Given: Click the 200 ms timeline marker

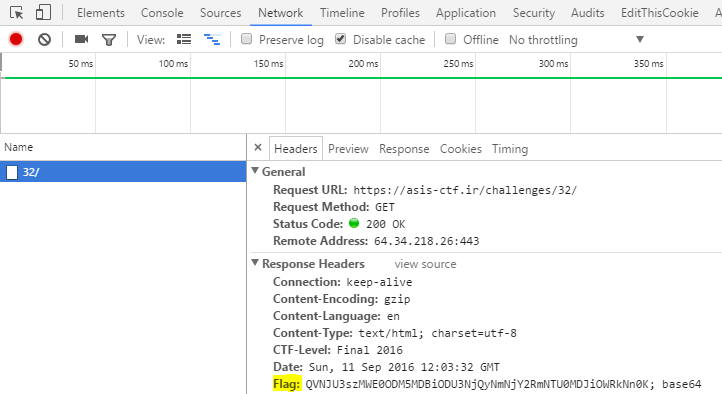Looking at the screenshot, I should click(363, 64).
